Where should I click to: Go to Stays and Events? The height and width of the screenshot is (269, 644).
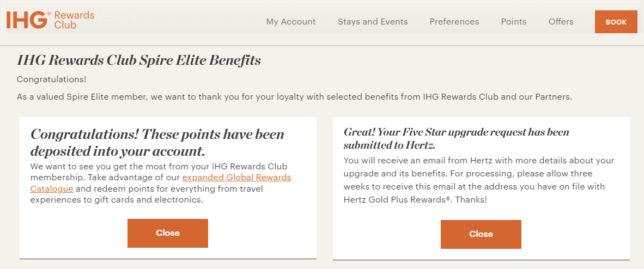coord(373,22)
